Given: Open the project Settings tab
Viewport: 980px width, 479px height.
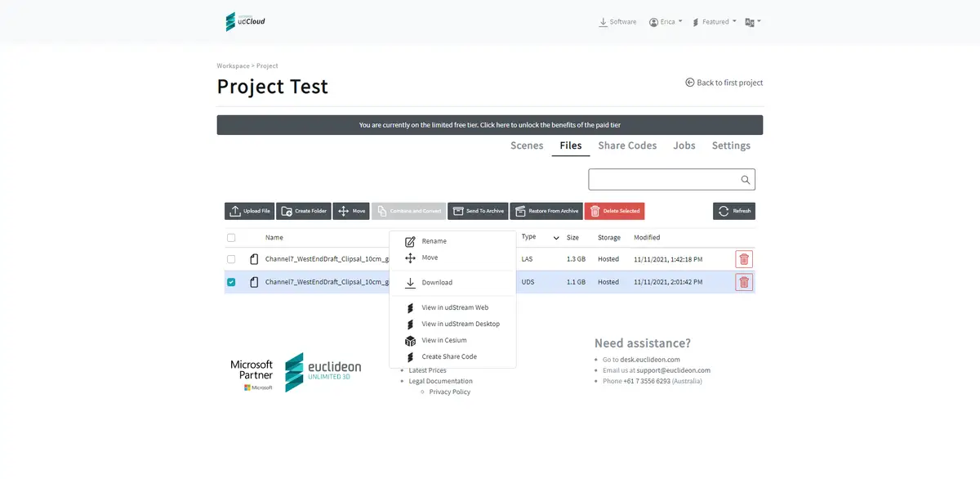Looking at the screenshot, I should tap(731, 145).
